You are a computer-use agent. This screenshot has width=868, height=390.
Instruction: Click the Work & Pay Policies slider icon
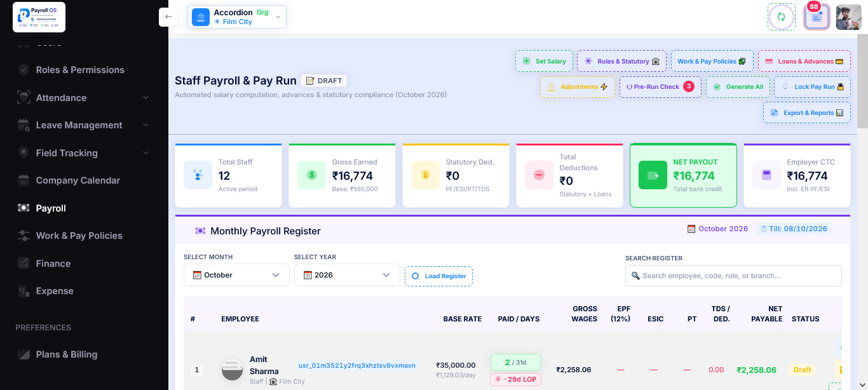[x=24, y=236]
